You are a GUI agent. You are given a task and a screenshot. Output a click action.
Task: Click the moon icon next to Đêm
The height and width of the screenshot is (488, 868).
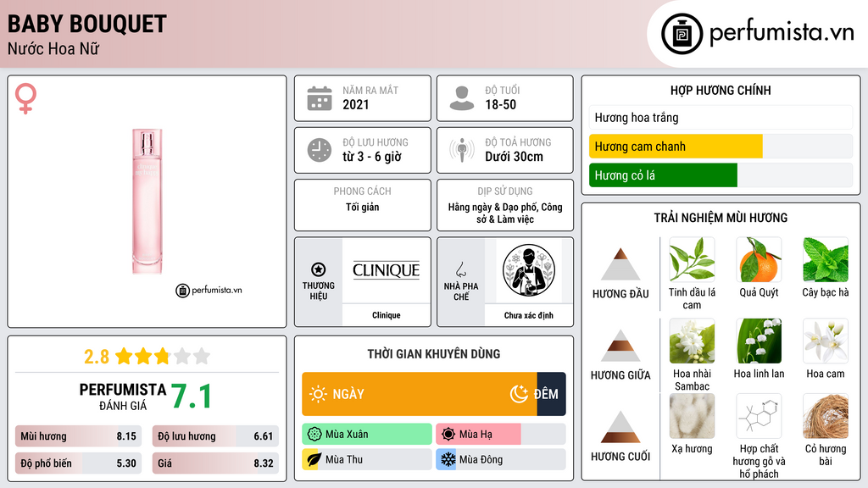pyautogui.click(x=519, y=394)
